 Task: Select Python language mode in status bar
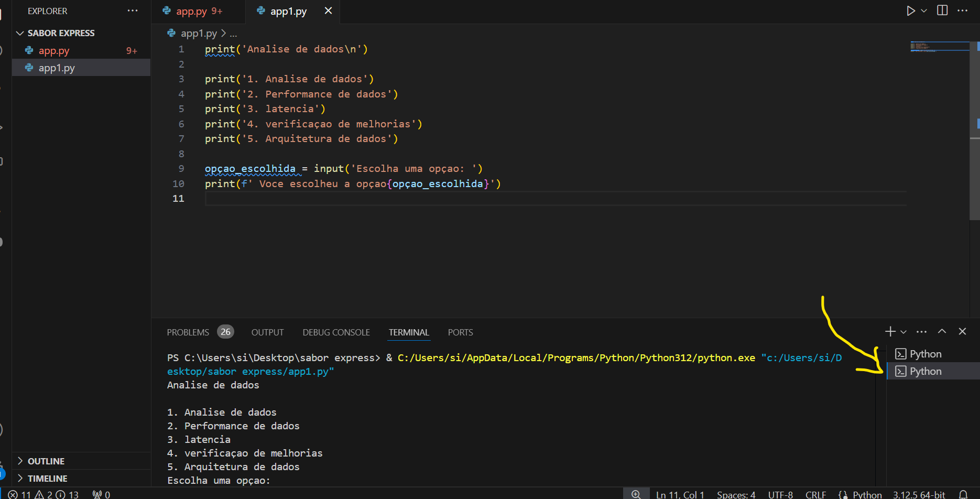point(867,494)
